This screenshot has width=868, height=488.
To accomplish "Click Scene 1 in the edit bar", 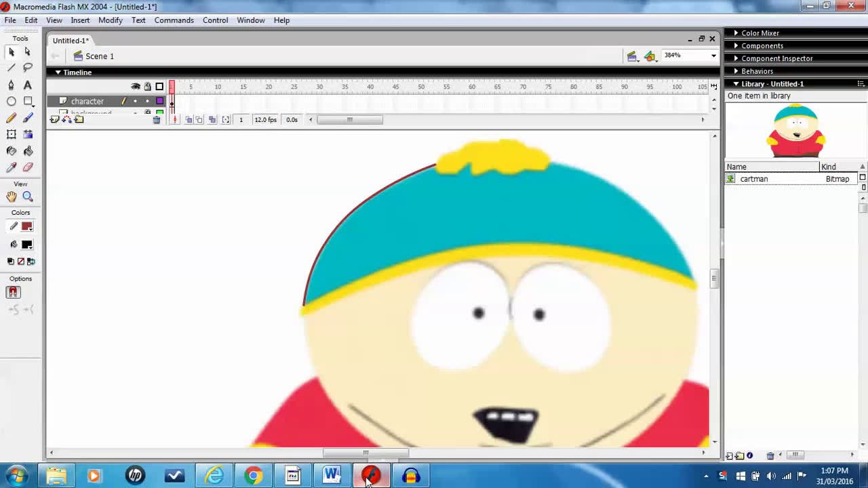I will pos(99,56).
